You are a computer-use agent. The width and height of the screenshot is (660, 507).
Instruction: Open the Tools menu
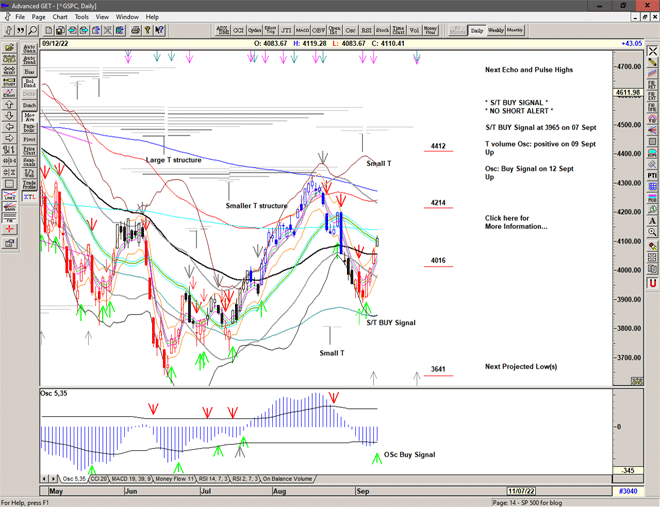[x=81, y=17]
